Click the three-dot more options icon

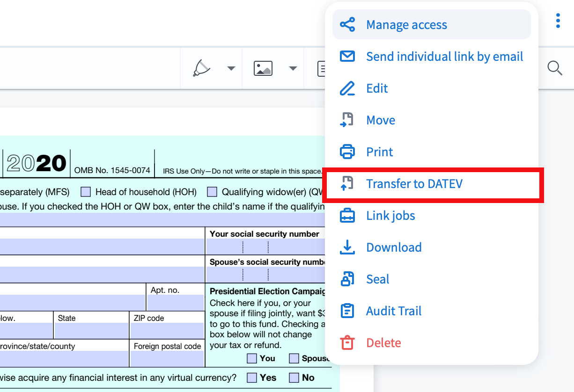pos(558,21)
